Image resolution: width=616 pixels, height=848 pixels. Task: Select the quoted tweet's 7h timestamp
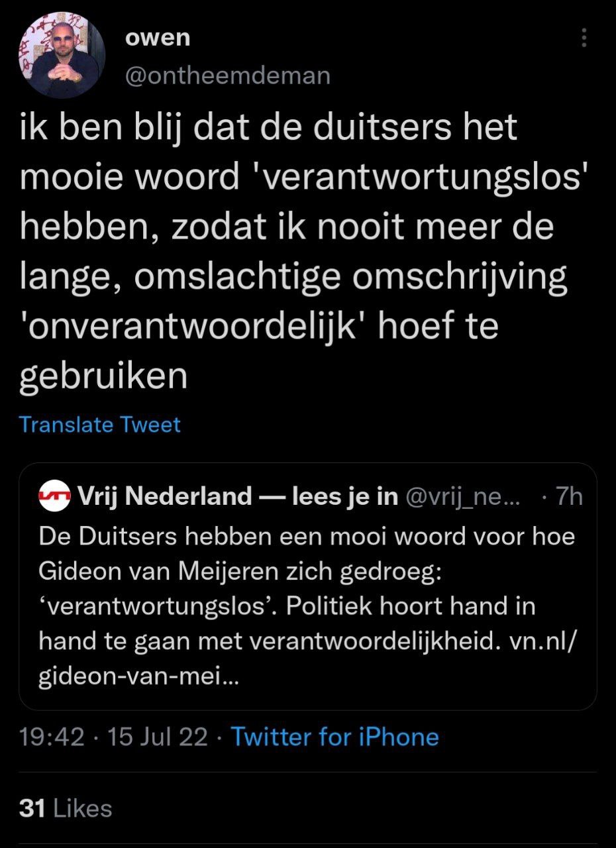(568, 496)
